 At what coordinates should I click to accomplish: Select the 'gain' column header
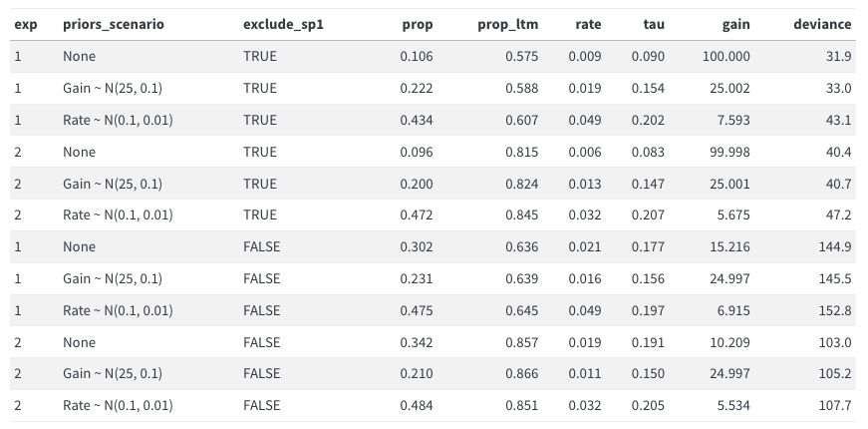point(735,24)
